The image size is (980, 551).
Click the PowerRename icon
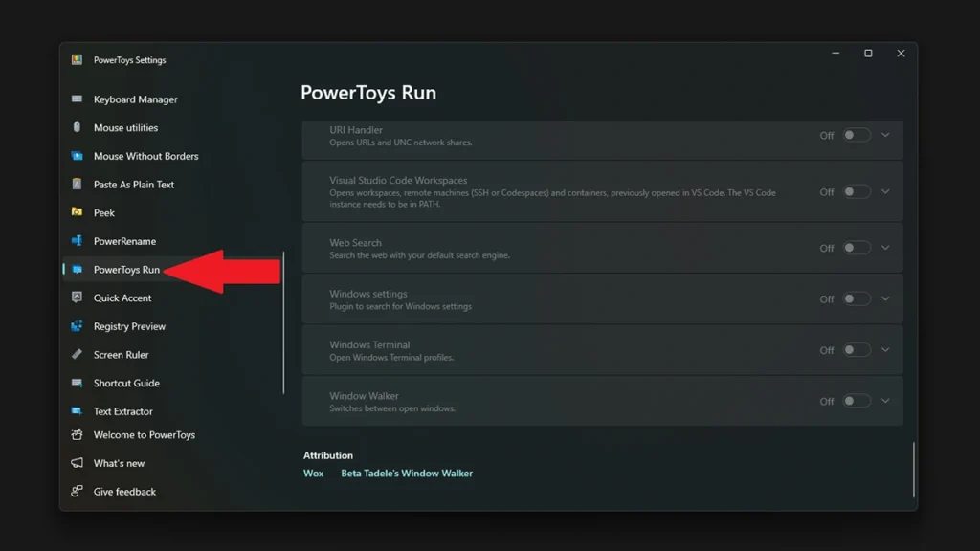pyautogui.click(x=77, y=240)
